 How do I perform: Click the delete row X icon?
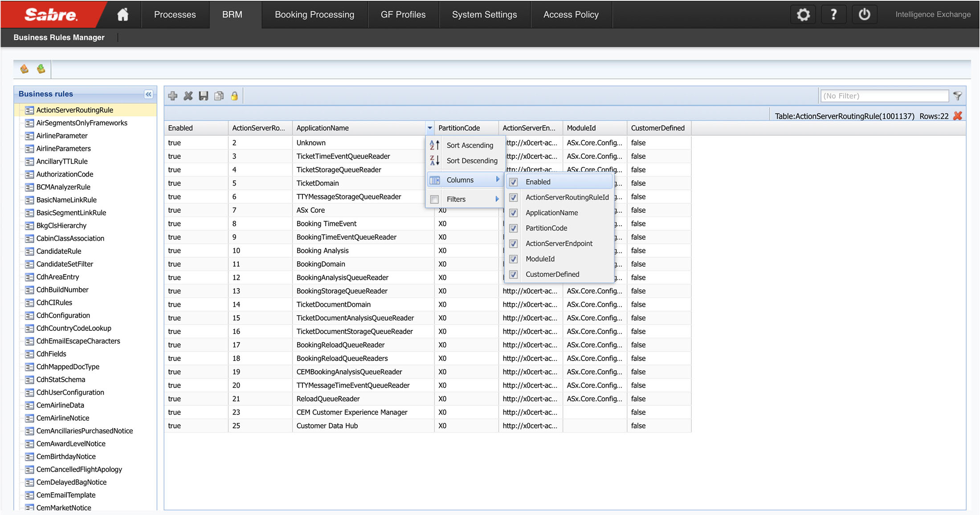click(188, 96)
